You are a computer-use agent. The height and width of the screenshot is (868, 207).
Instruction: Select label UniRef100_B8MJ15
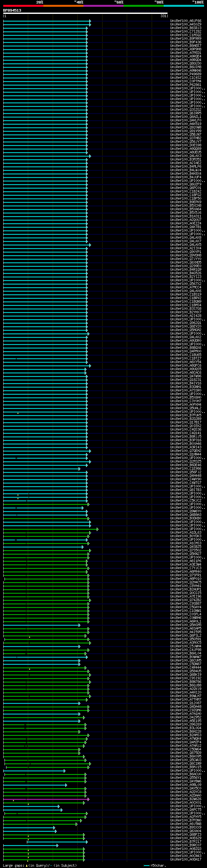click(186, 767)
